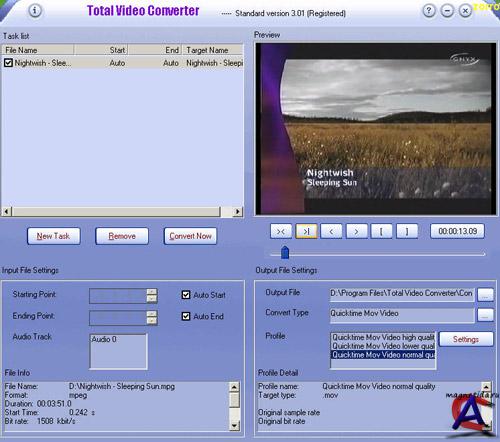
Task: Select the 'Nightwish - Slee...' task row
Action: (x=123, y=63)
